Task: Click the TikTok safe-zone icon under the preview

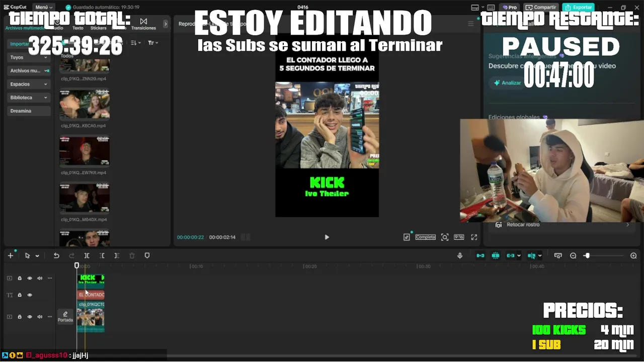Action: click(407, 237)
